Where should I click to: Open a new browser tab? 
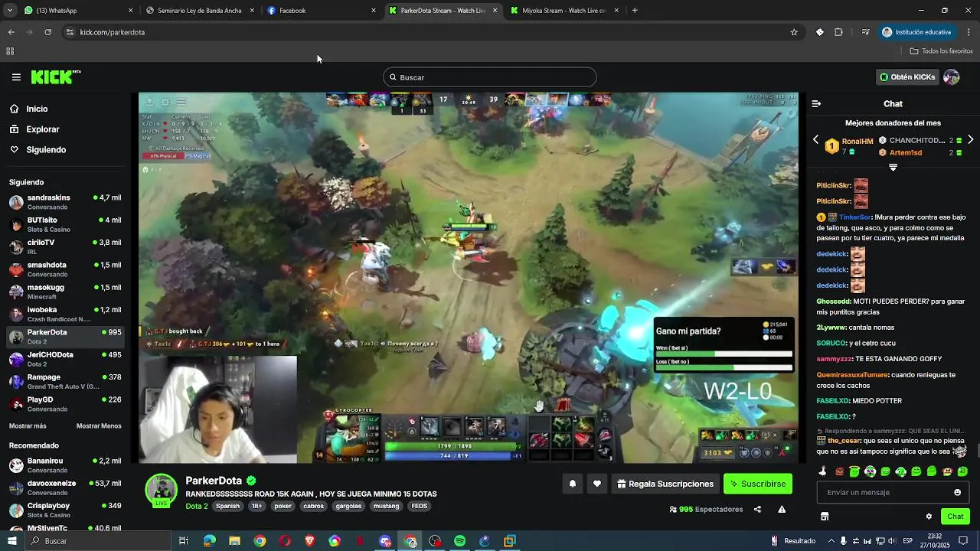635,11
